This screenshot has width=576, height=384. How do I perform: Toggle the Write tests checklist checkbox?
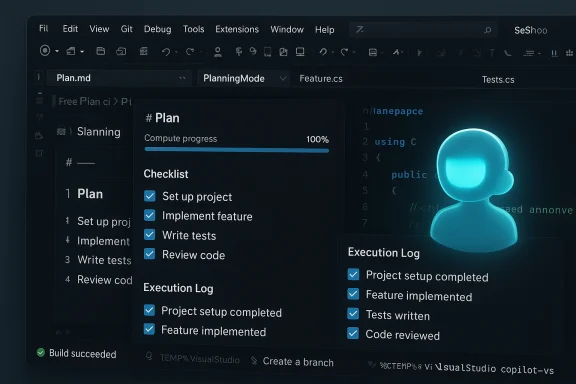tap(150, 234)
